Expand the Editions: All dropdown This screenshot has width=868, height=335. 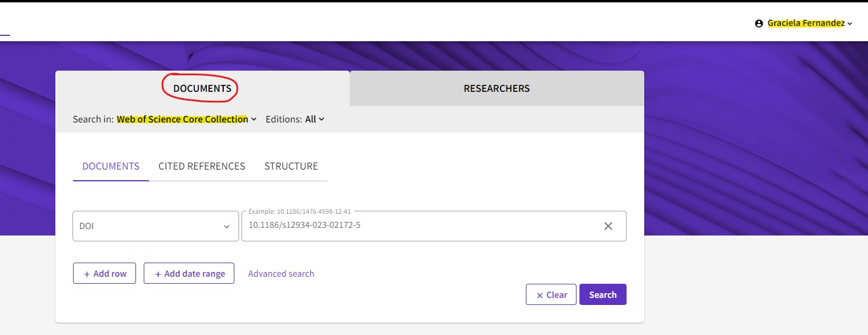[x=314, y=119]
